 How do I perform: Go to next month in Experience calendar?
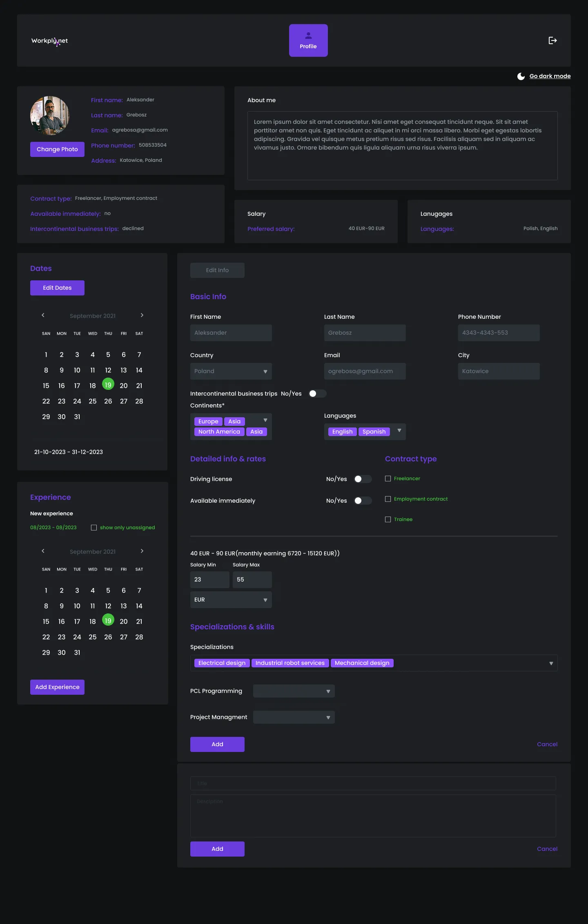point(142,551)
